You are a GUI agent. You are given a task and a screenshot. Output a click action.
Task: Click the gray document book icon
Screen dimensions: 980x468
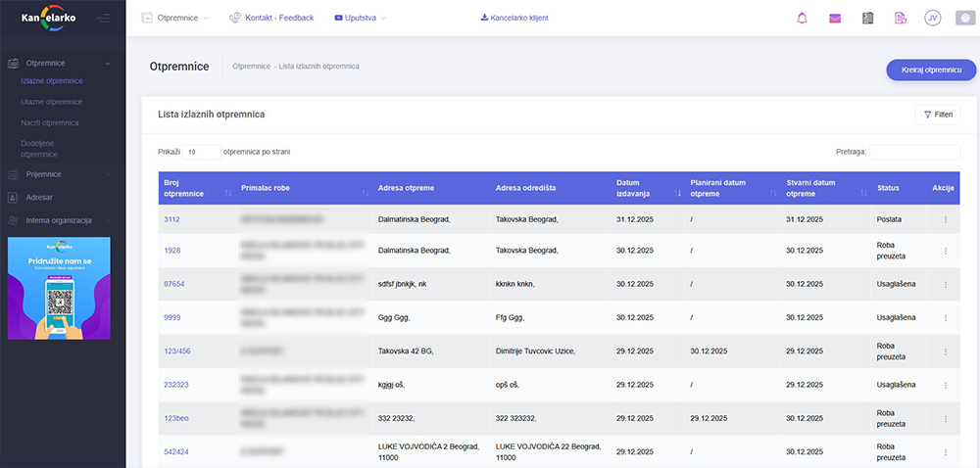pyautogui.click(x=867, y=18)
